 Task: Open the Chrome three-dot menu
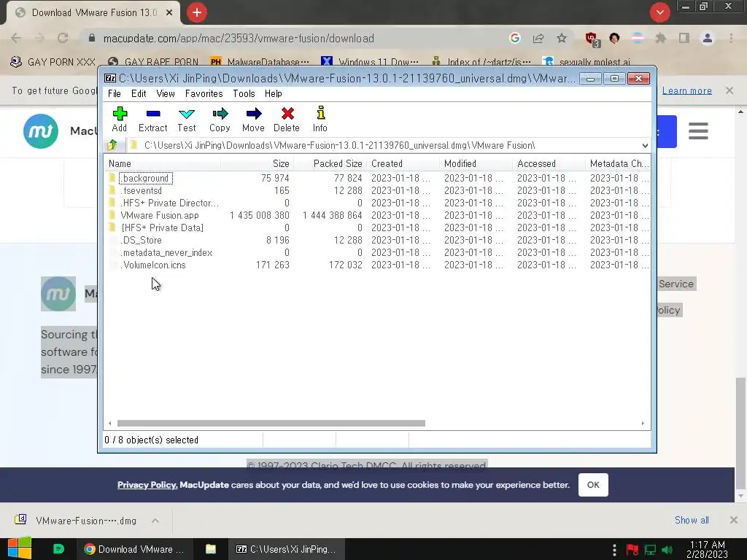(731, 38)
